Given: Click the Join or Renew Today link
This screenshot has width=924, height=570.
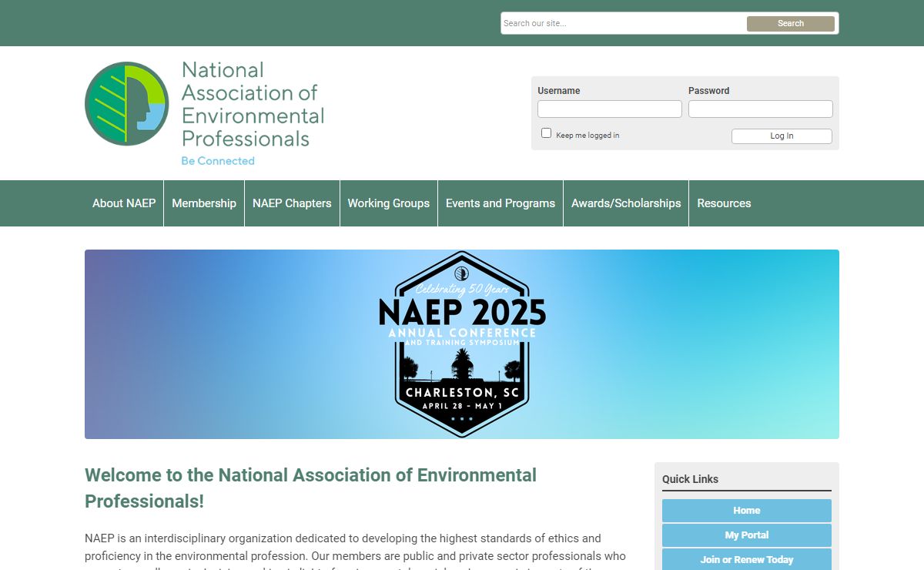Looking at the screenshot, I should pyautogui.click(x=747, y=559).
